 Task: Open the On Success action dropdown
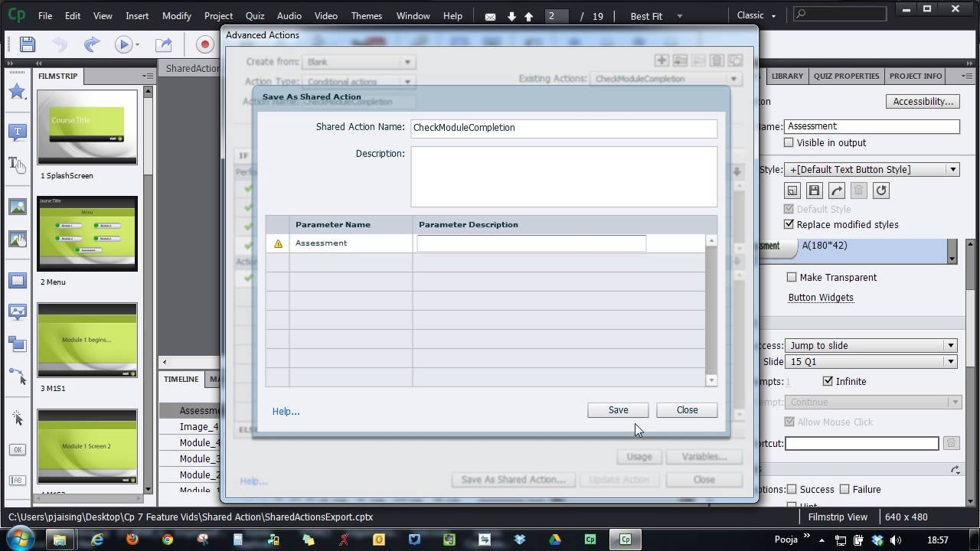(872, 345)
